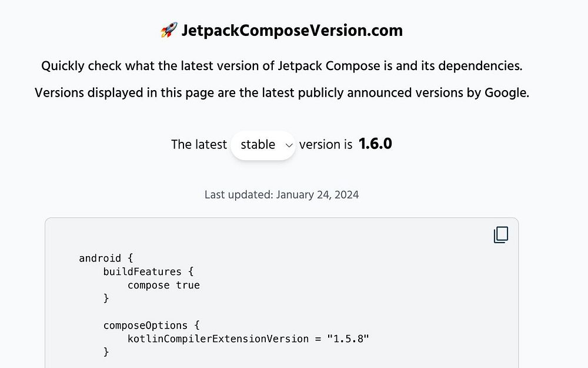588x368 pixels.
Task: Open the stable version type dropdown
Action: click(263, 145)
